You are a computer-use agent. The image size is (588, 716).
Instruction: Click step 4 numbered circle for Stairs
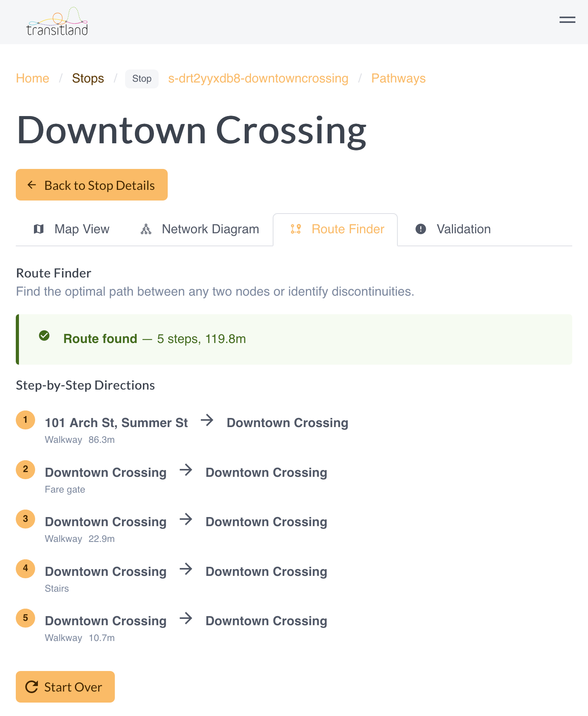tap(25, 568)
